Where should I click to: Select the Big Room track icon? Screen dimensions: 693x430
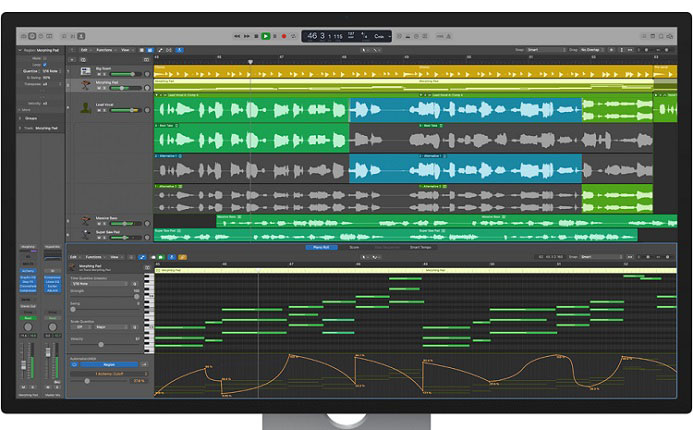[x=86, y=71]
